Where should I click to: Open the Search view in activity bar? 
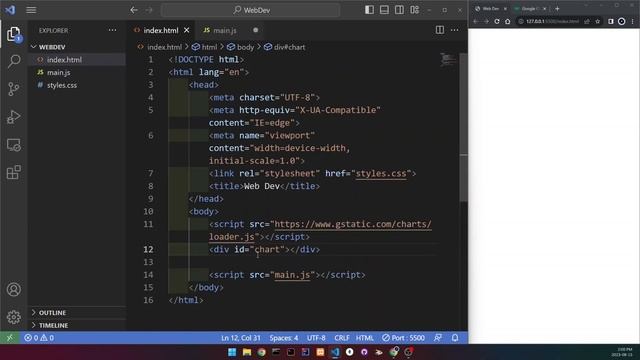tap(13, 61)
